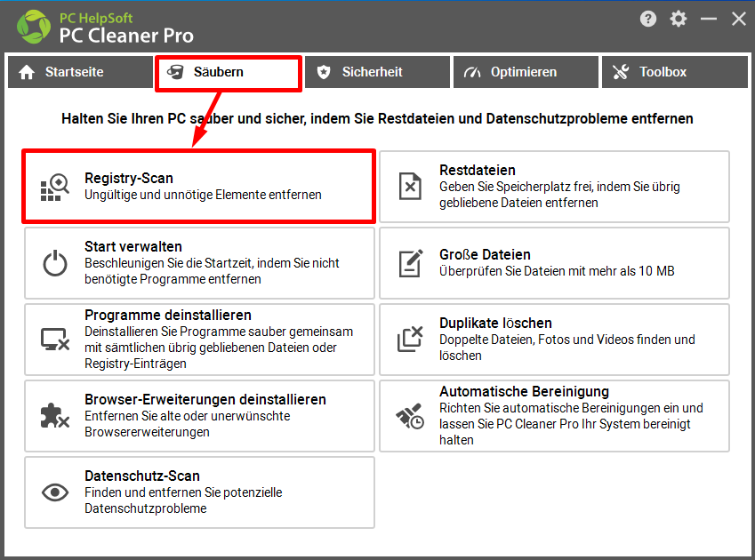
Task: Click the bucket icon on Säubern tab
Action: 175,72
